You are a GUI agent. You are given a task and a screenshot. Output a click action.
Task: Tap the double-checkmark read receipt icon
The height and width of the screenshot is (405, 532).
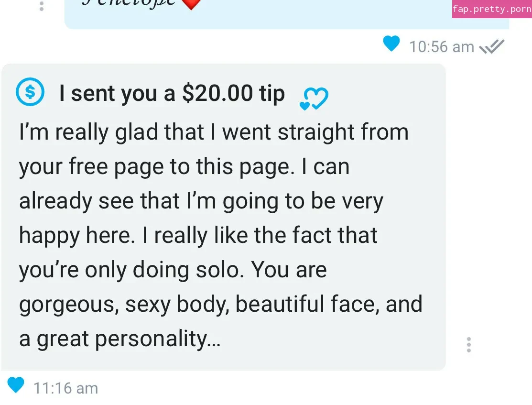[492, 47]
